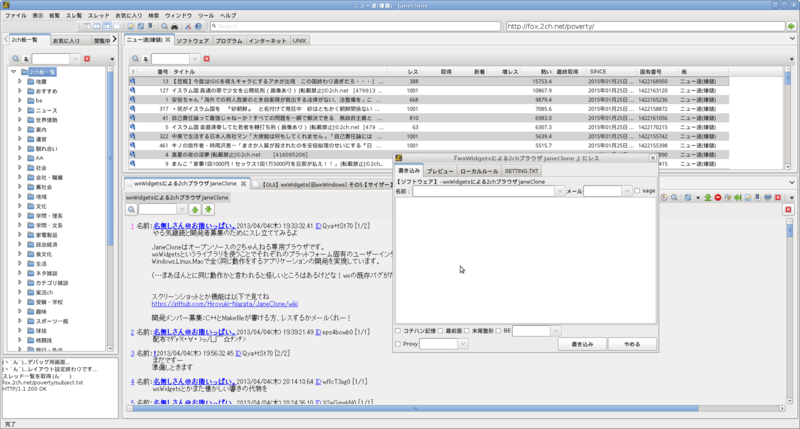Click red X button below thread toolbar
The width and height of the screenshot is (800, 429).
point(788,209)
